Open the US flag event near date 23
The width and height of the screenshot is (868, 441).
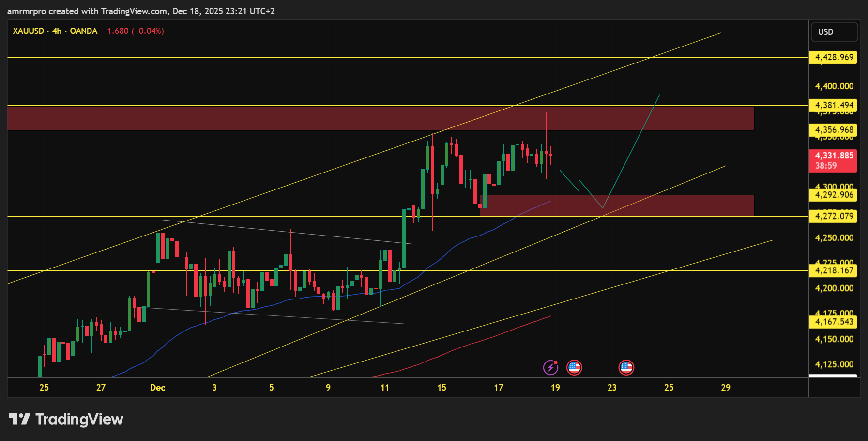pos(626,368)
